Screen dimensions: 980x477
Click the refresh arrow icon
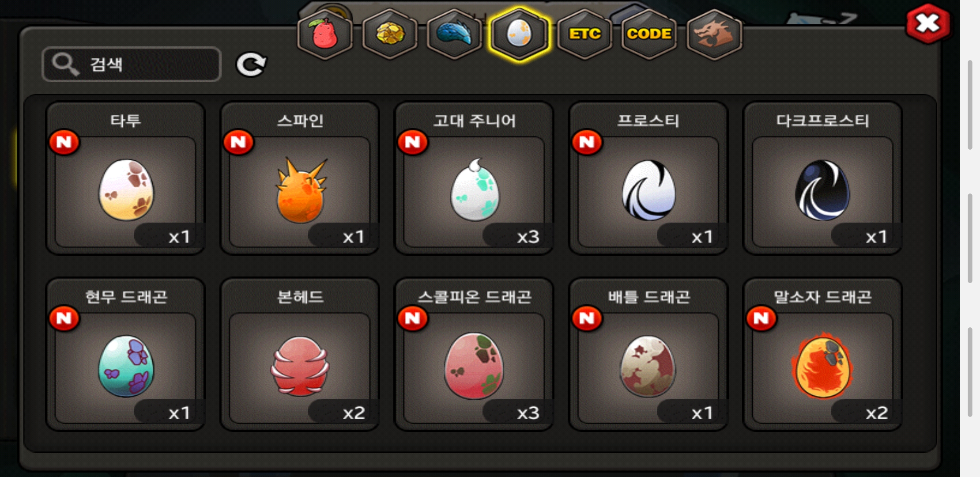click(251, 64)
